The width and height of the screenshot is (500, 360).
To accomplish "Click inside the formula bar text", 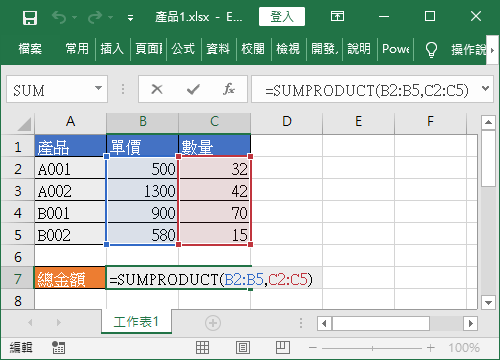I will [367, 90].
